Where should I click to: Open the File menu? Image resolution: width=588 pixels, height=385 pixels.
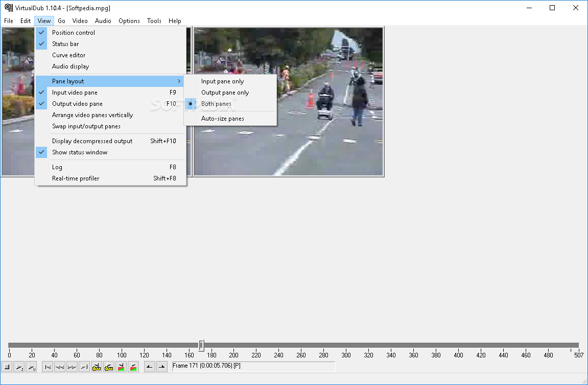click(x=9, y=21)
